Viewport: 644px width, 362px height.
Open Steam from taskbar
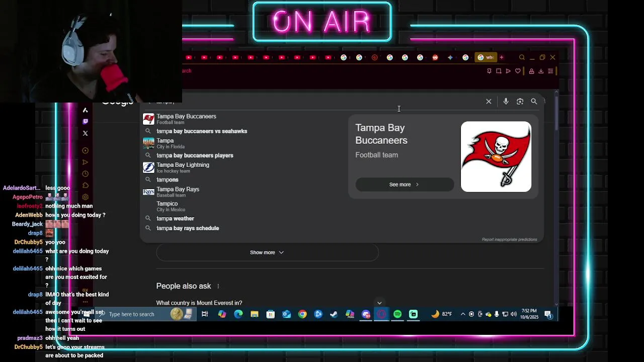(334, 314)
